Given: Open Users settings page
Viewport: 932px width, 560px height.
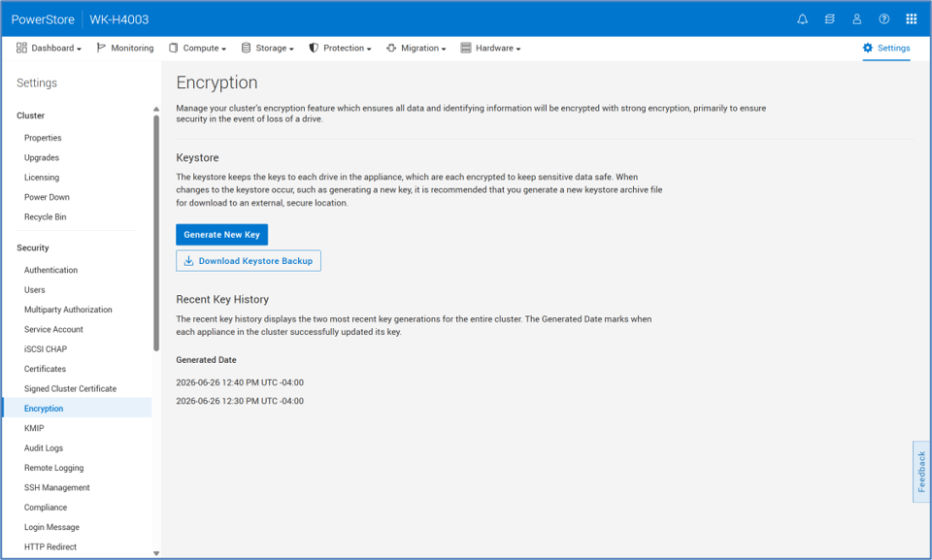Looking at the screenshot, I should pos(35,289).
